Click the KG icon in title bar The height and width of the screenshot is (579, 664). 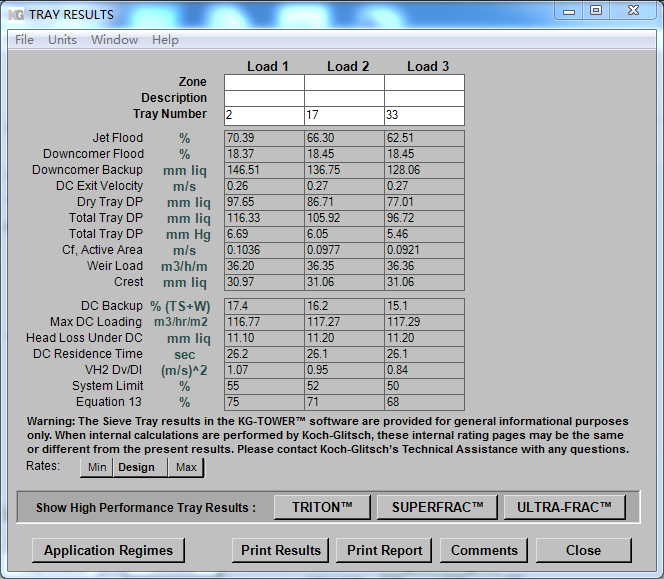(16, 15)
